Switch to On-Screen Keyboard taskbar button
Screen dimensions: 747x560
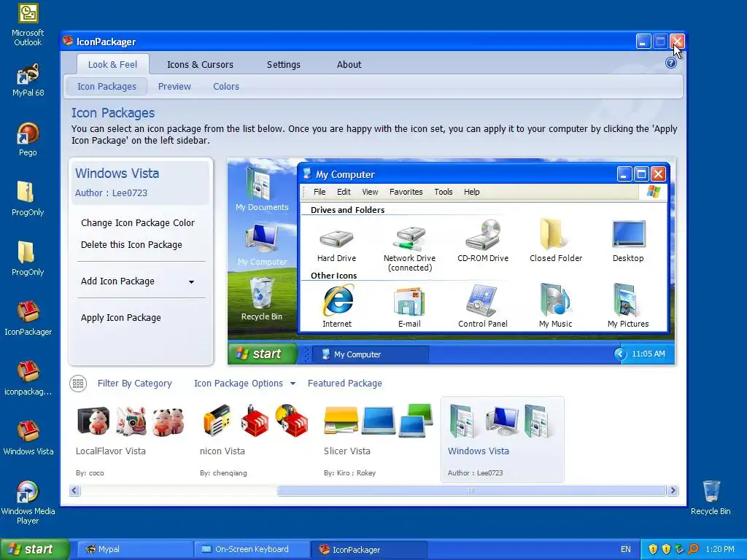point(252,549)
